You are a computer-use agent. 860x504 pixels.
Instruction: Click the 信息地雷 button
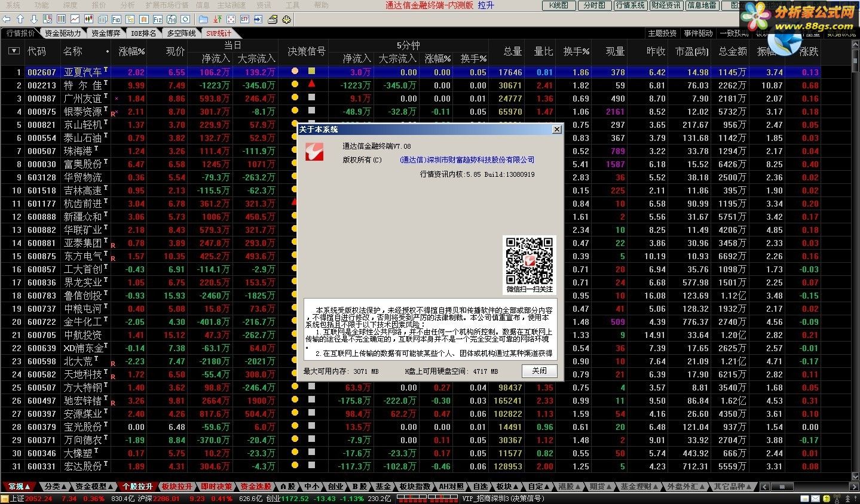click(x=702, y=5)
